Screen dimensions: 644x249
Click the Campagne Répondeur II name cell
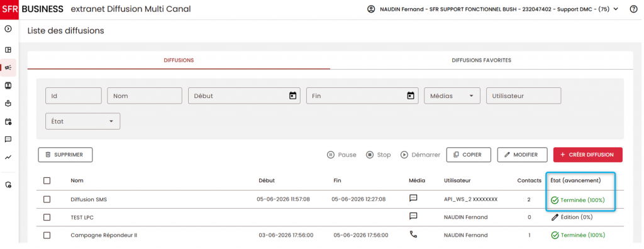[104, 235]
